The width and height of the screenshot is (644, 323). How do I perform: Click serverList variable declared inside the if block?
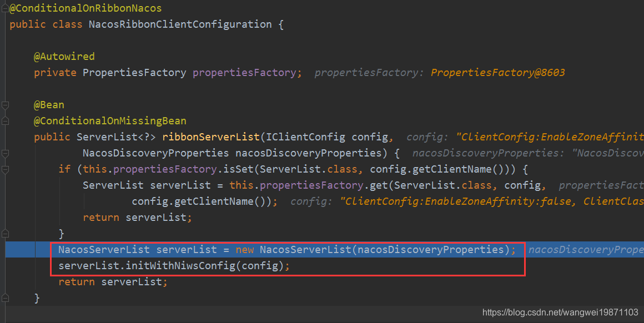point(180,185)
